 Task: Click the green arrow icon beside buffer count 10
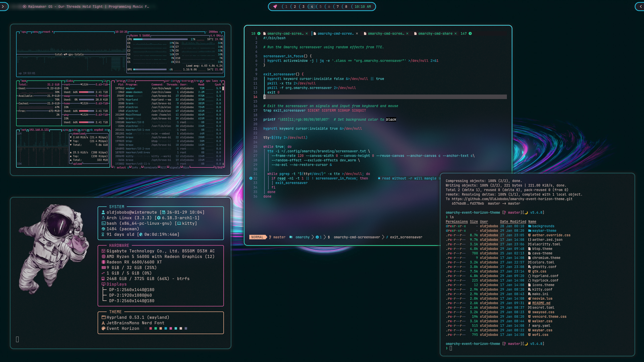click(x=259, y=34)
